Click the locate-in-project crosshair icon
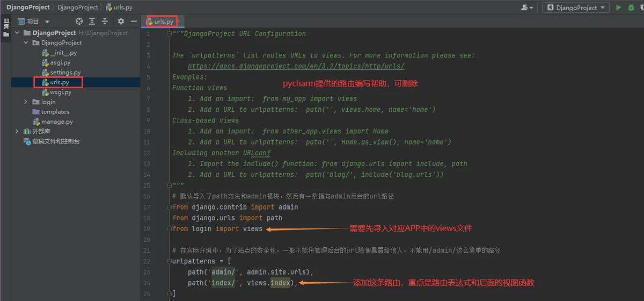This screenshot has width=644, height=301. (x=79, y=21)
